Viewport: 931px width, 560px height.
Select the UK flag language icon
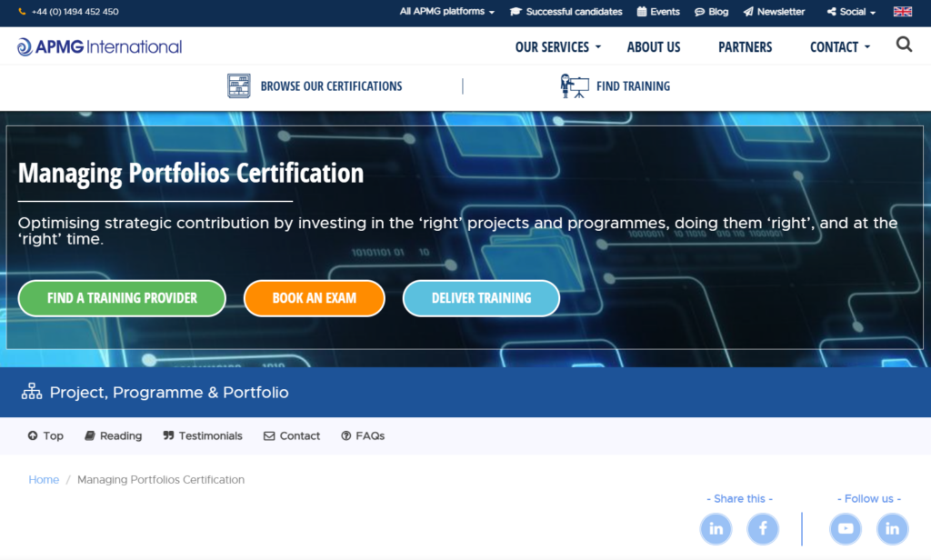click(x=903, y=12)
